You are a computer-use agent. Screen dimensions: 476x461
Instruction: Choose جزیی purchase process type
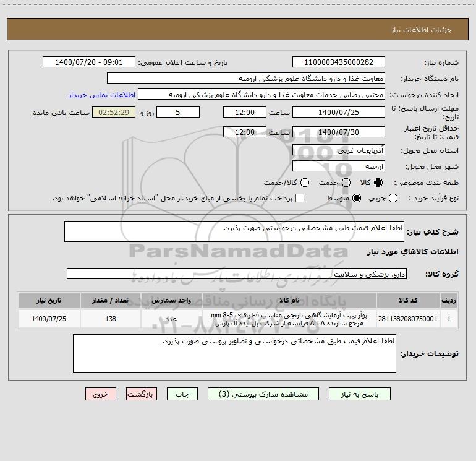[x=393, y=198]
